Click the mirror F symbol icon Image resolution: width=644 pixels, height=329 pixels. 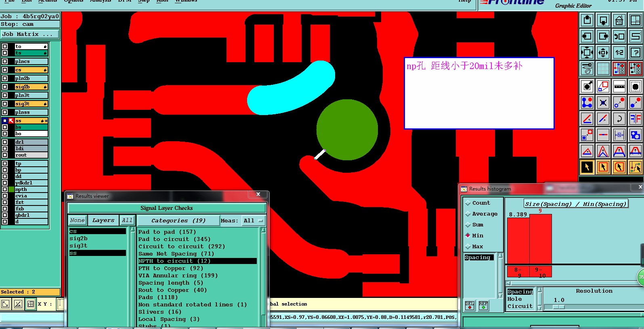(636, 119)
